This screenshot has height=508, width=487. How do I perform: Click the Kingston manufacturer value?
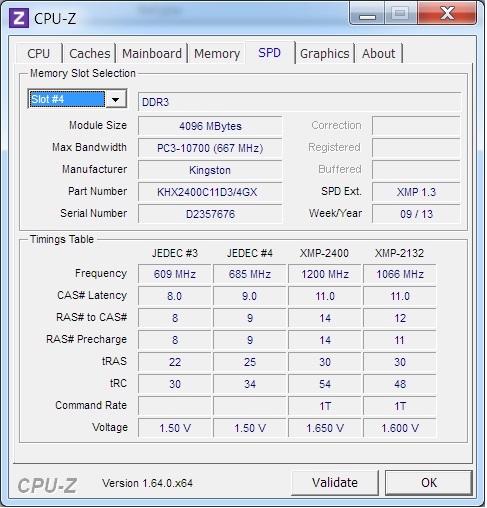(210, 170)
